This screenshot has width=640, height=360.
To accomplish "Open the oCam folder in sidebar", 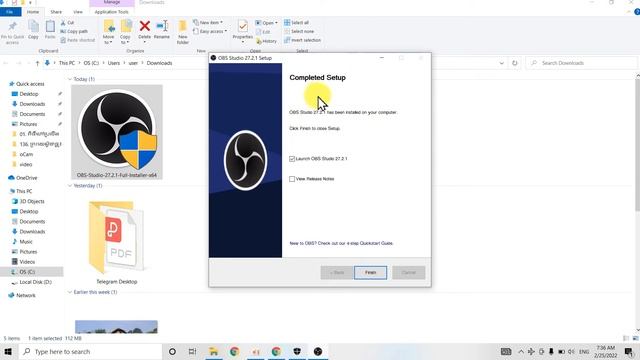I will pos(26,154).
